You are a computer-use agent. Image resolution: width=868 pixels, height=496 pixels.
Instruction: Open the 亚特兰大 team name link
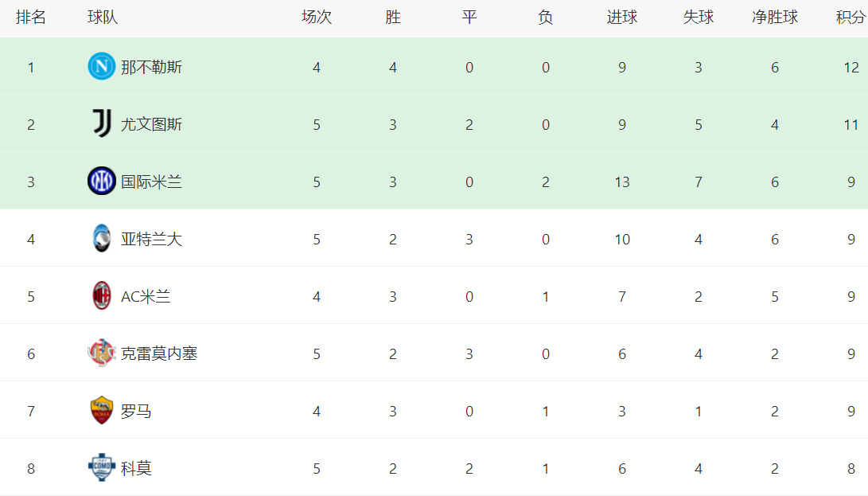tap(151, 239)
